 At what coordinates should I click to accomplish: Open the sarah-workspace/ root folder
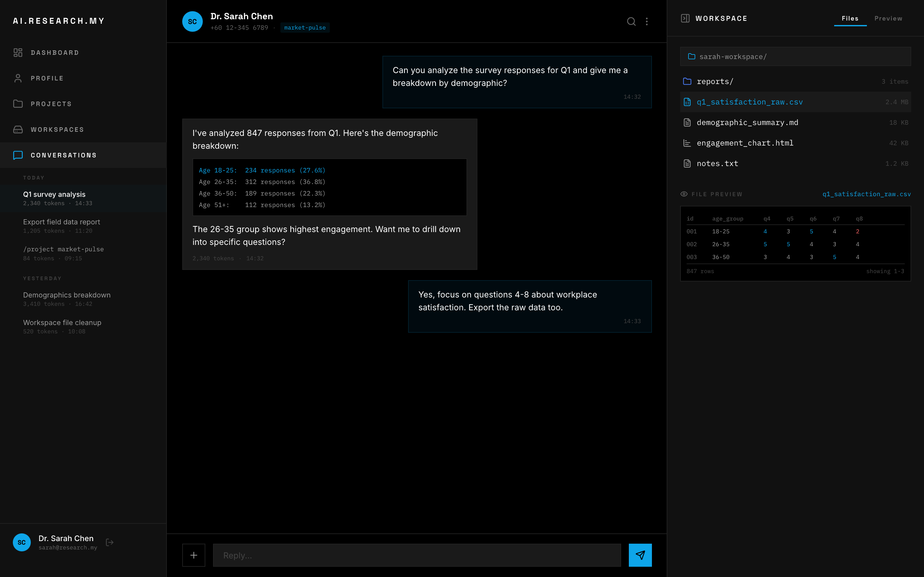[x=733, y=56]
